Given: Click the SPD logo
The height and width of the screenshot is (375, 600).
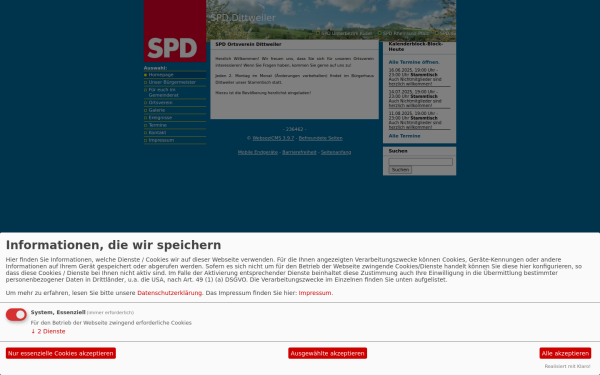Looking at the screenshot, I should tap(175, 31).
